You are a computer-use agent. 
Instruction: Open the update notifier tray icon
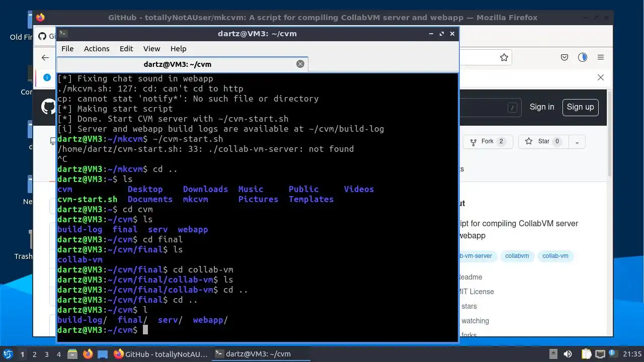tap(613, 354)
